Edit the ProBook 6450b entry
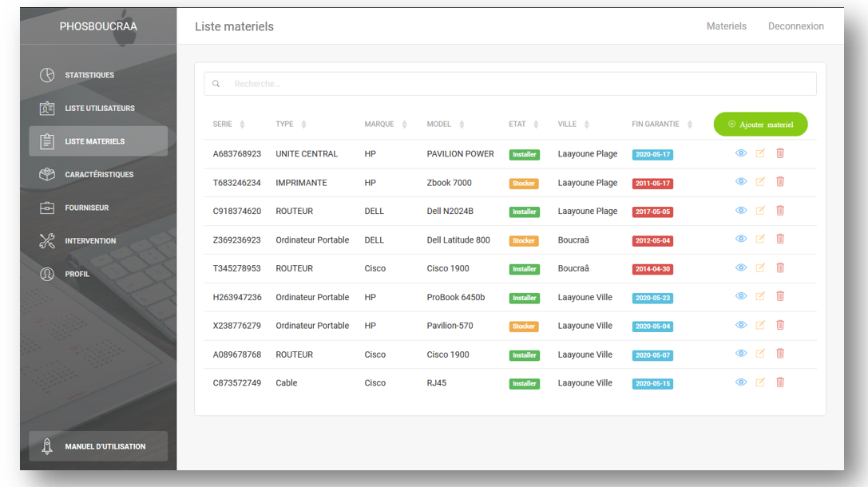Viewport: 868px width, 487px height. pos(760,297)
